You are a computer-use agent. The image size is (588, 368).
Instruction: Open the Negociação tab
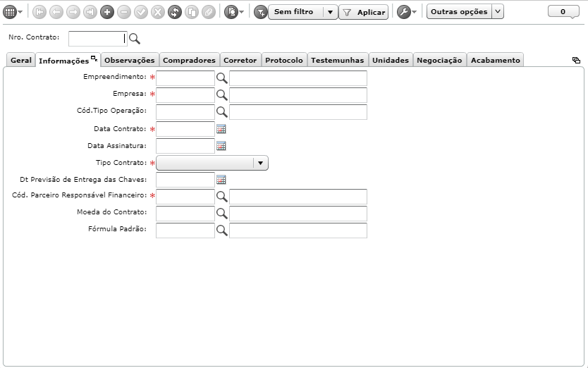[439, 60]
